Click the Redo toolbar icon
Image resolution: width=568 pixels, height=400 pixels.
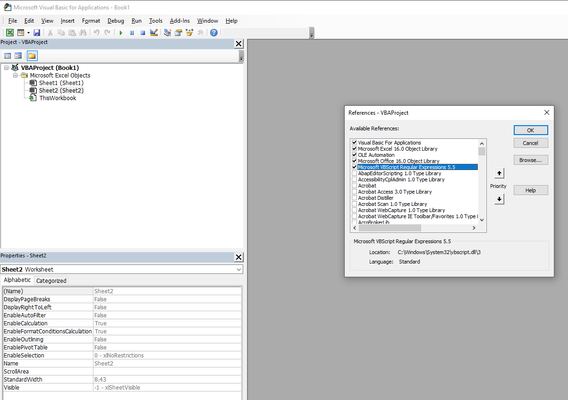[x=108, y=33]
